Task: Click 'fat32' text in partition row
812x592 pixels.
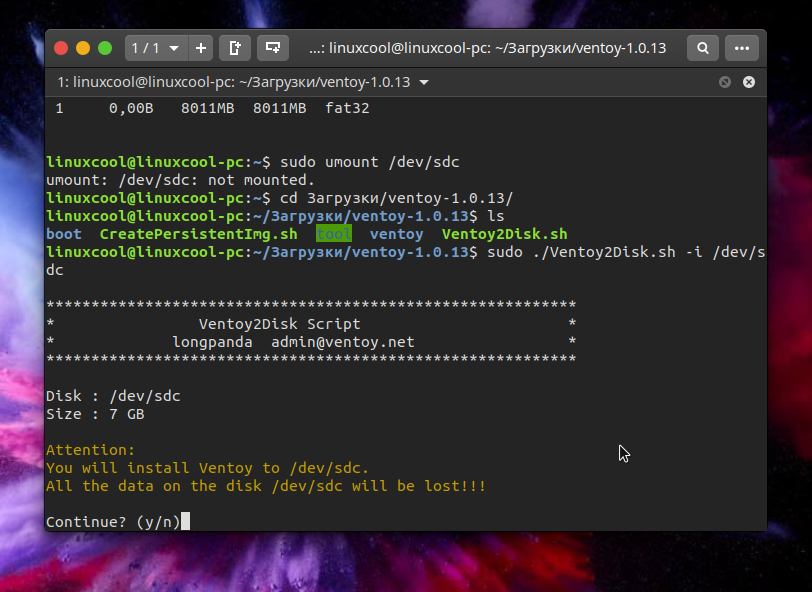Action: (347, 108)
